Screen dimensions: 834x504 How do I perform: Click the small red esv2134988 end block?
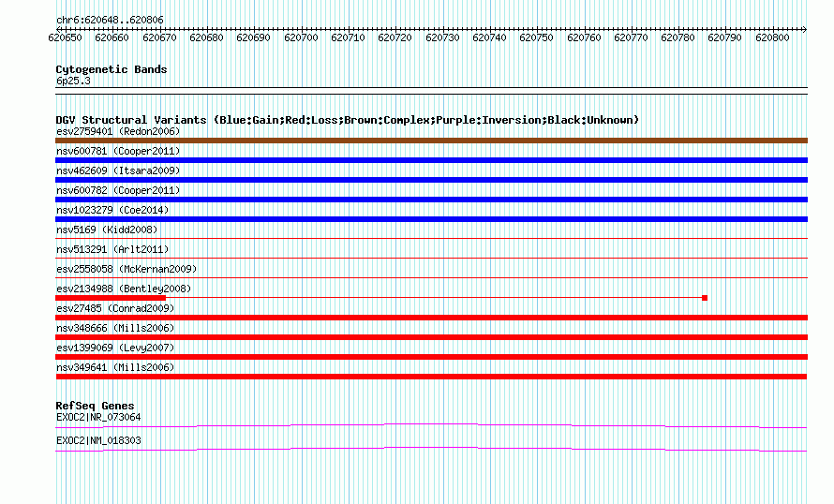coord(705,298)
